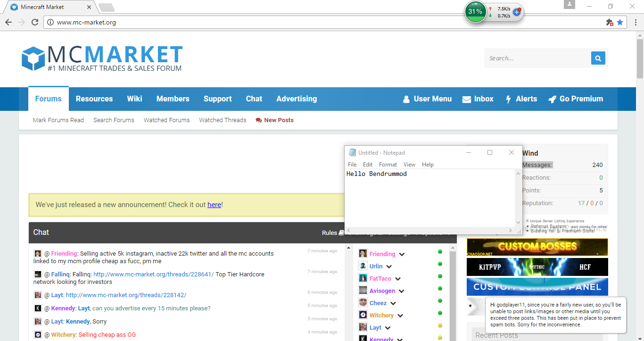Click FatTaco's penguin avatar

(x=363, y=278)
